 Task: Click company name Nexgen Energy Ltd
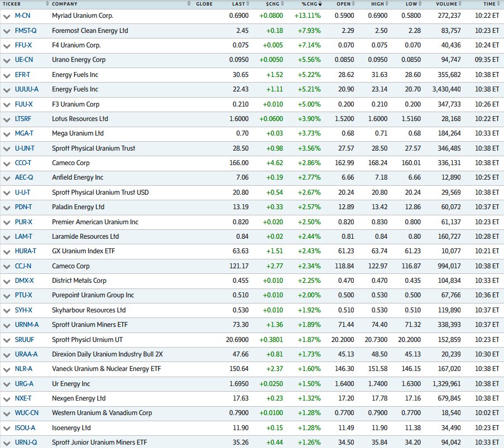pos(79,398)
